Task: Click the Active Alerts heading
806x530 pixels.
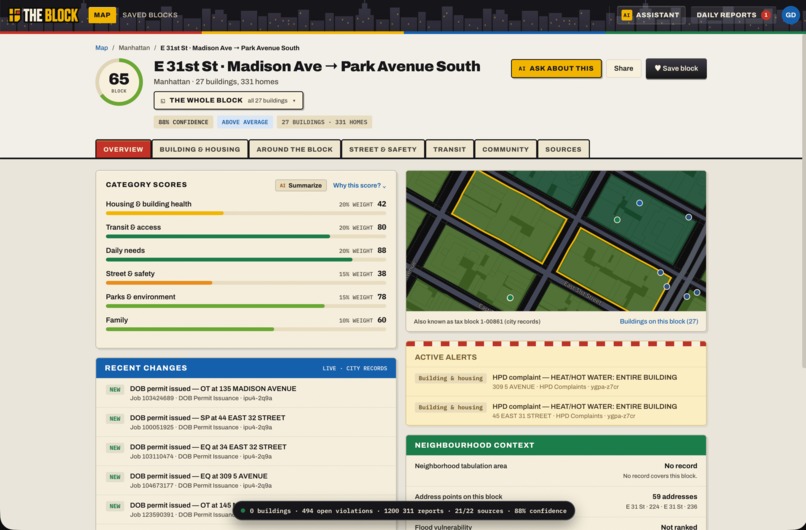Action: [x=446, y=357]
